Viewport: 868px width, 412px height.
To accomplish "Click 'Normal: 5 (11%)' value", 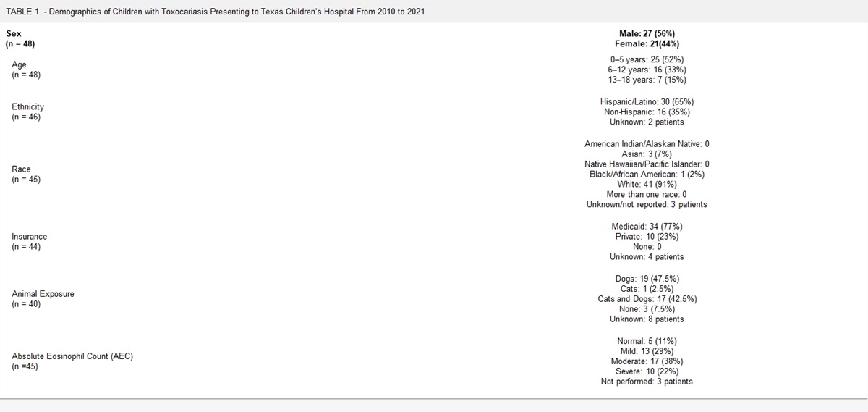I will [646, 341].
